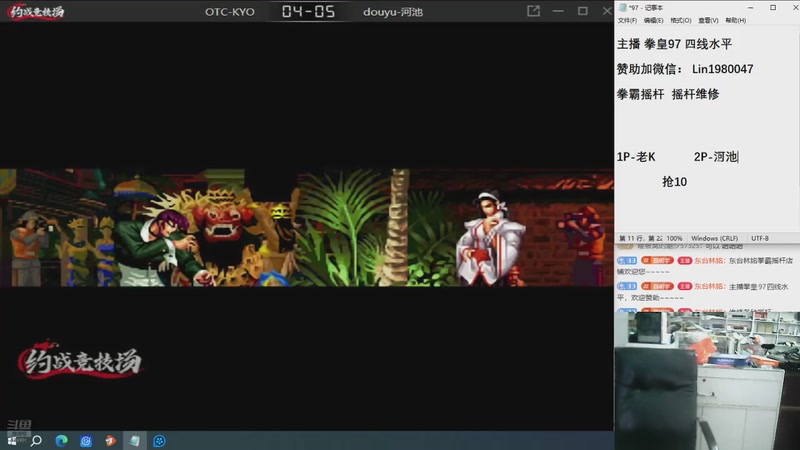Click the 约战竞技场 logo in title bar
The width and height of the screenshot is (800, 450).
(x=36, y=11)
